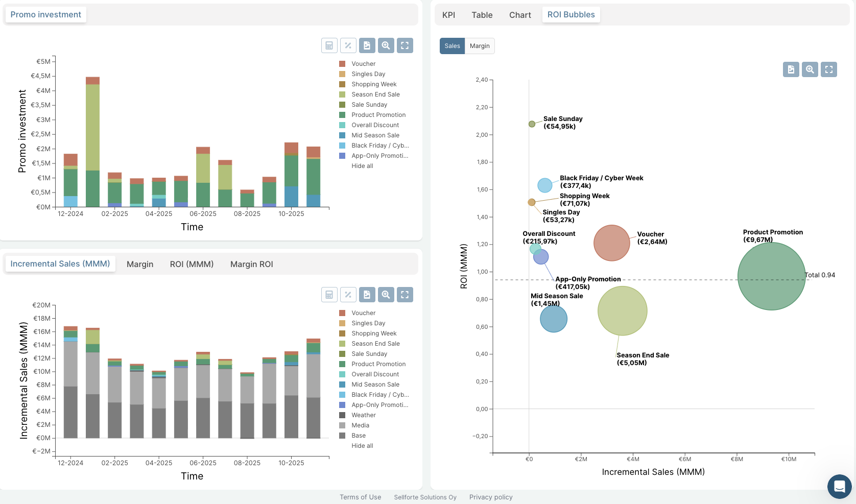Toggle Weather series in Incremental Sales legend
856x504 pixels.
[363, 415]
